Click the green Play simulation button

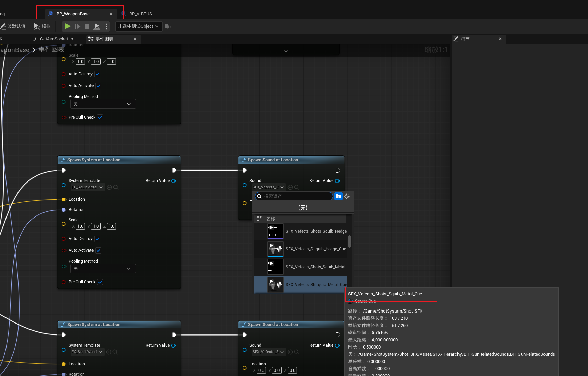click(x=68, y=26)
